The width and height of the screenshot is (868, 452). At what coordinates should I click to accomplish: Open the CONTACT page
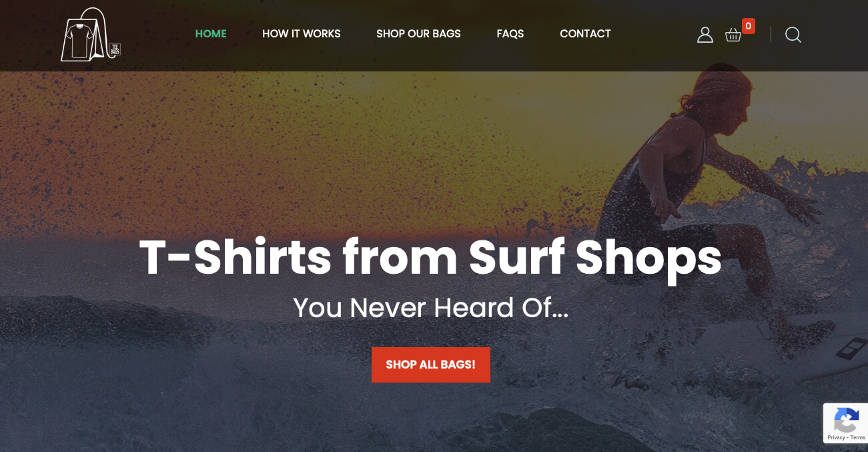tap(585, 33)
